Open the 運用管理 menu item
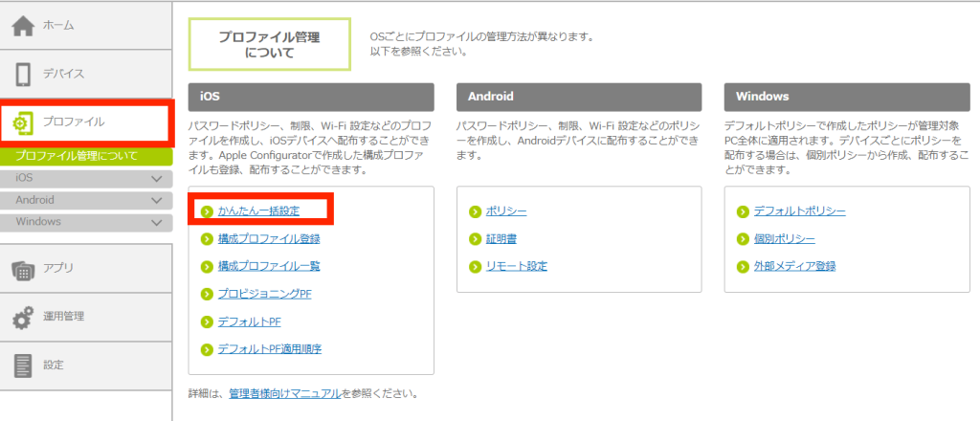This screenshot has width=980, height=421. pos(85,317)
